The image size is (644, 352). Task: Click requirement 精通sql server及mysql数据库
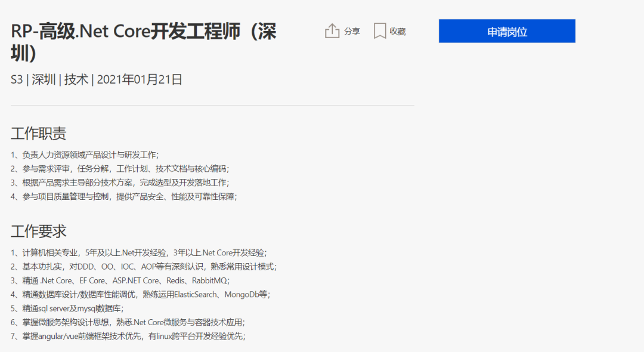67,308
